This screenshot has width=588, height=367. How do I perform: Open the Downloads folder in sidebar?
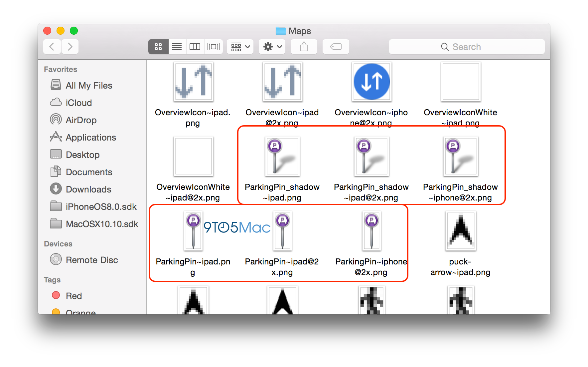pyautogui.click(x=88, y=189)
